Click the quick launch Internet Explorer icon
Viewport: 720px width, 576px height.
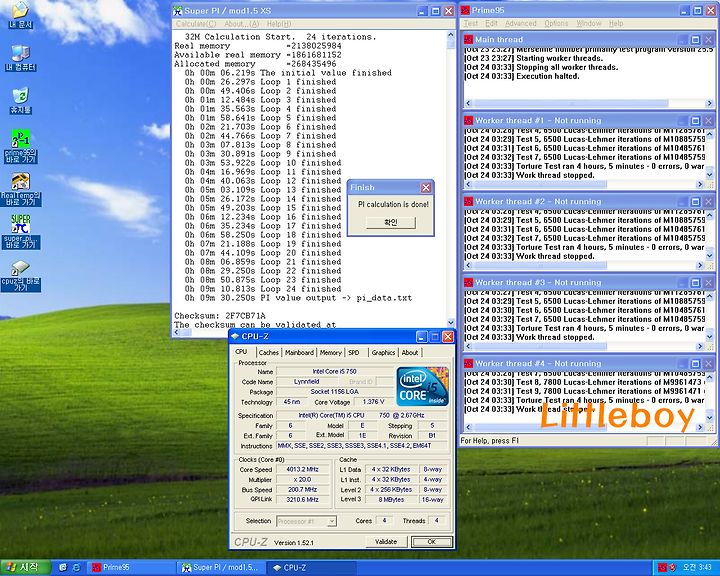pos(76,568)
